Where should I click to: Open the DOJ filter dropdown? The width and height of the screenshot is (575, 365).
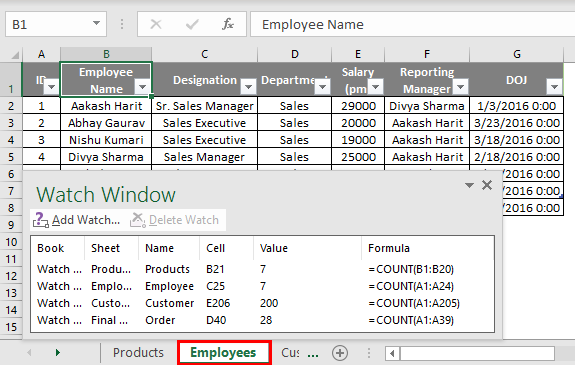[554, 87]
